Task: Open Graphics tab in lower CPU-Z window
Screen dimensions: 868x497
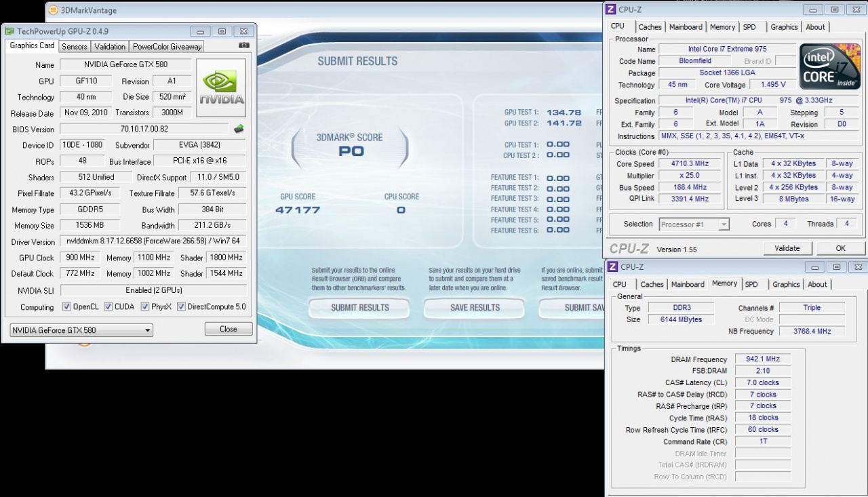Action: (786, 285)
